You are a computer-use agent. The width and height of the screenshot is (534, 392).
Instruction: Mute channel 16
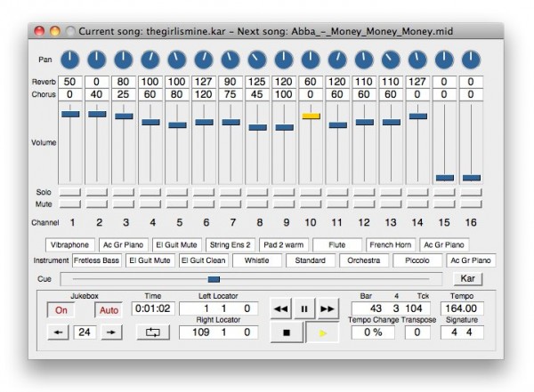(471, 204)
